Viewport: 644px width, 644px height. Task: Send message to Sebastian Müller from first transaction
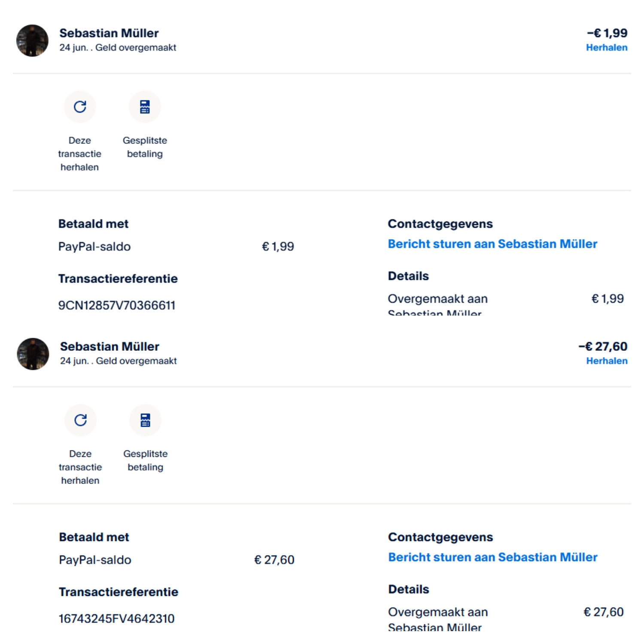(x=492, y=244)
